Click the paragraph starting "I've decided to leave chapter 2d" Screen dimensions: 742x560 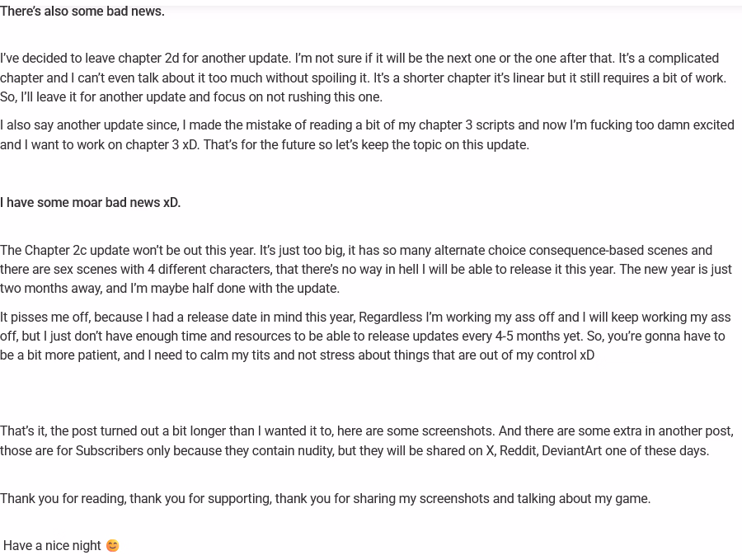pyautogui.click(x=363, y=78)
